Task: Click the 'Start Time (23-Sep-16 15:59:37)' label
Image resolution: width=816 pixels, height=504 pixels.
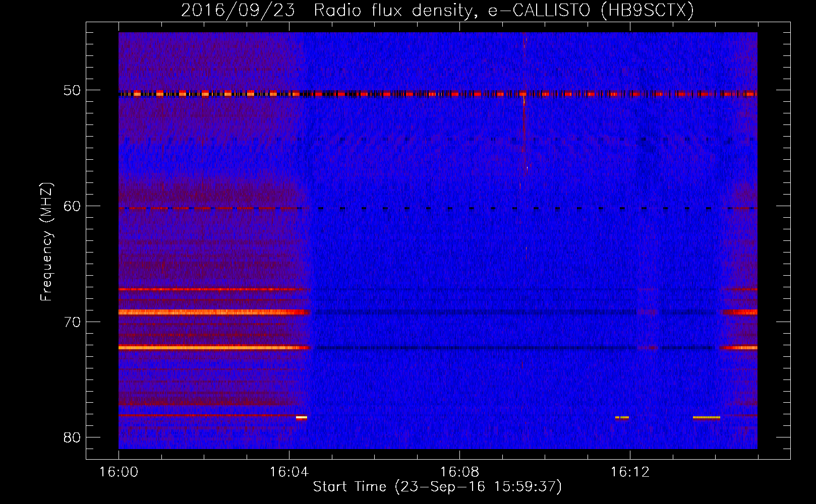Action: tap(437, 487)
